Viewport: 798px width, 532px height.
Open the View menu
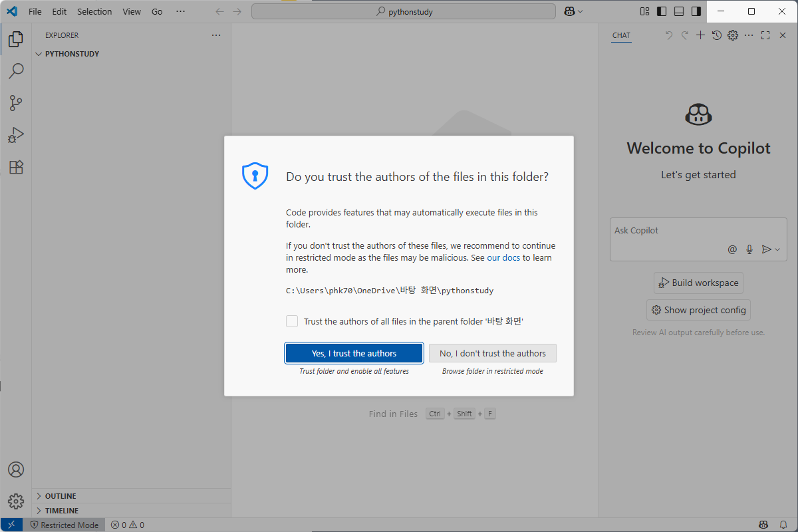[x=132, y=11]
